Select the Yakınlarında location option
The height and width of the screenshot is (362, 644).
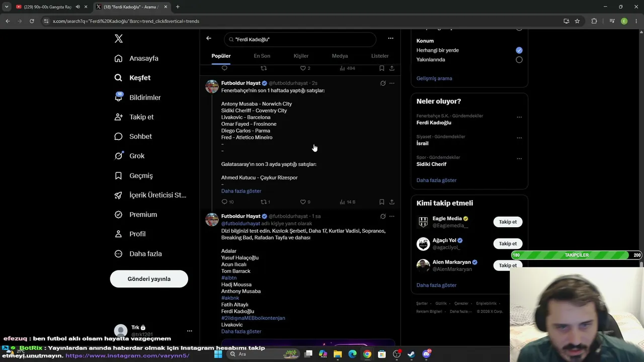pyautogui.click(x=519, y=60)
